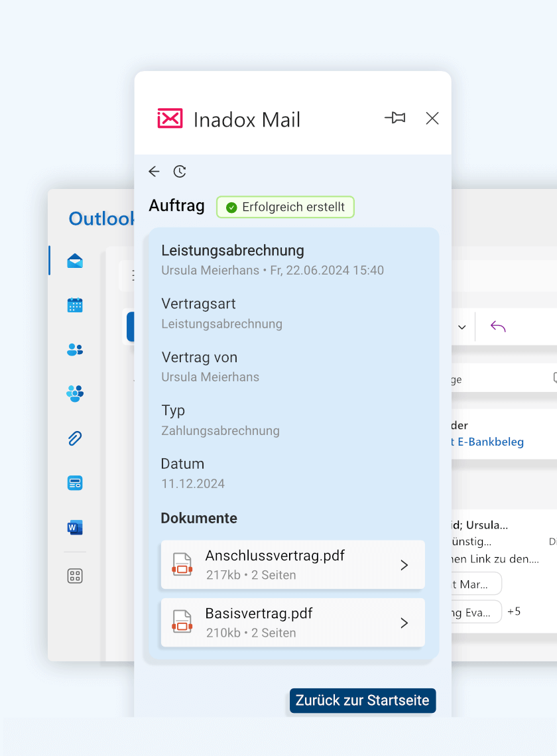This screenshot has width=557, height=756.
Task: Pin the Inadox Mail panel
Action: pyautogui.click(x=395, y=117)
